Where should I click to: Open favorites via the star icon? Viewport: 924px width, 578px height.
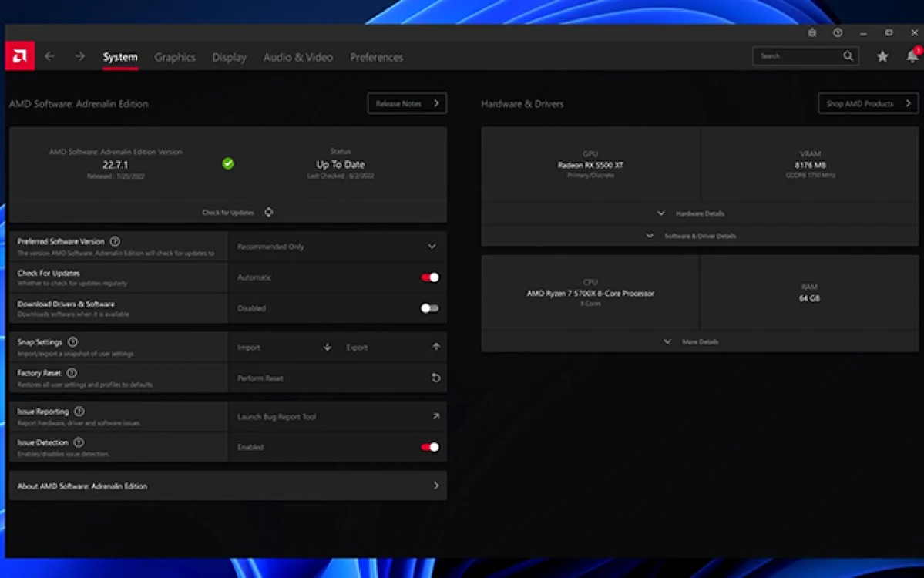click(882, 56)
